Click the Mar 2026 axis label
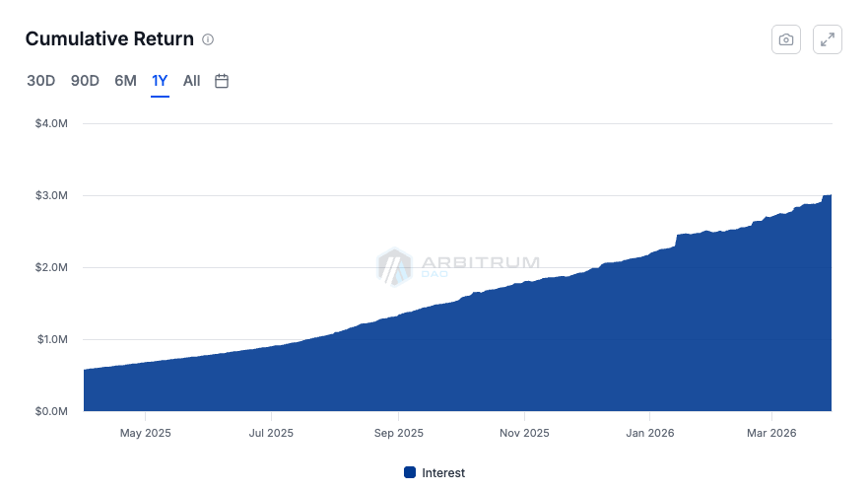The image size is (868, 490). click(x=771, y=433)
